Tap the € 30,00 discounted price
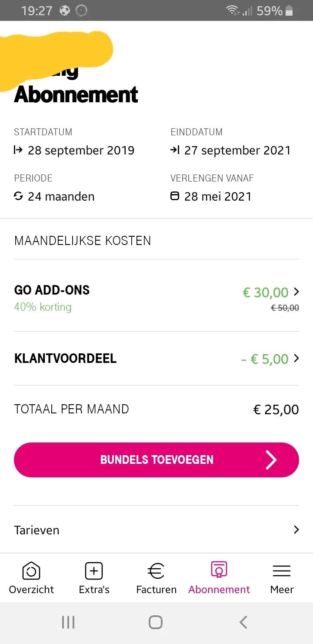 [265, 292]
